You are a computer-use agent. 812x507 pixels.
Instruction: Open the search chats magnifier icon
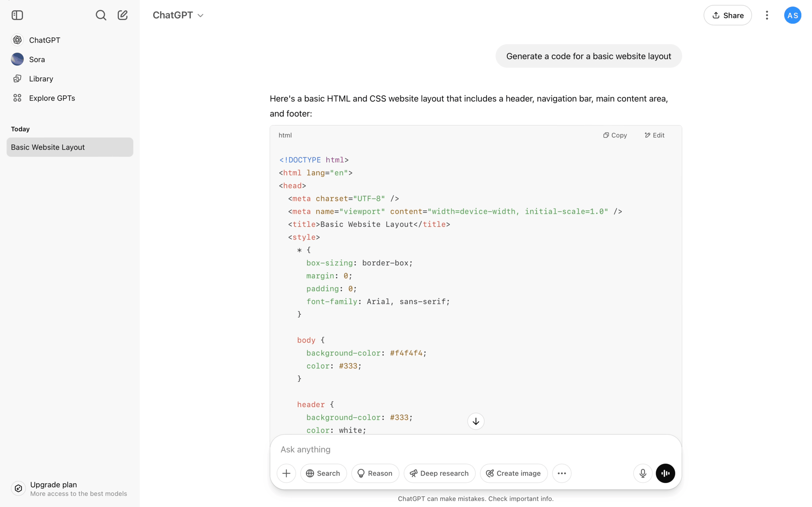101,15
